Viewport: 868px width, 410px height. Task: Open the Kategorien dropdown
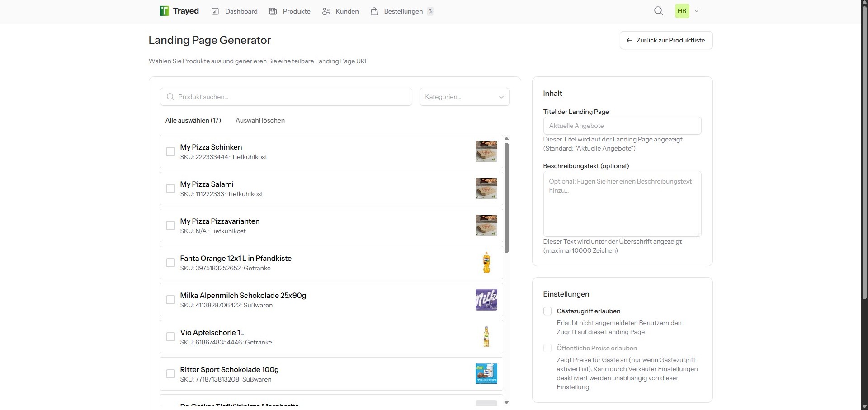[464, 96]
